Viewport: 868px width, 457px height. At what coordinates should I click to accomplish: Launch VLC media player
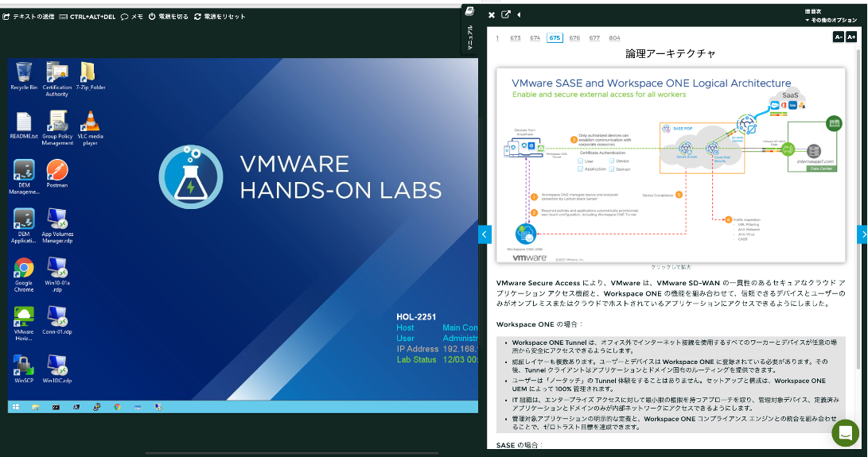(90, 127)
